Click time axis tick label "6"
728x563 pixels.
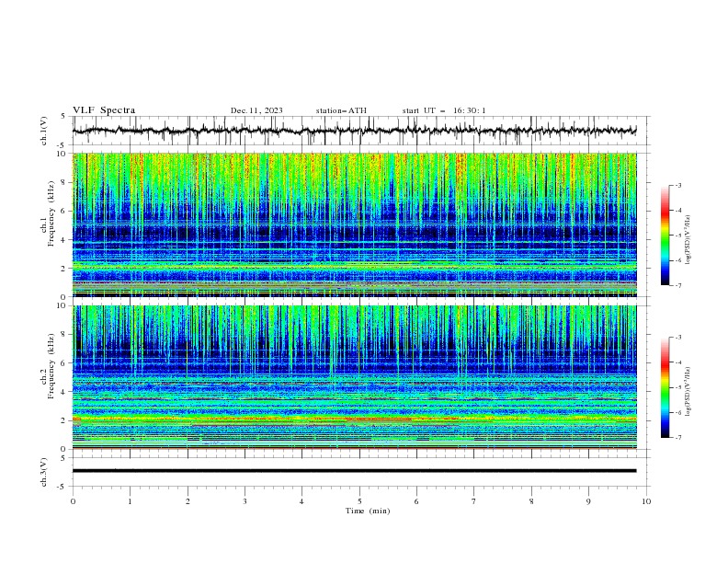416,501
